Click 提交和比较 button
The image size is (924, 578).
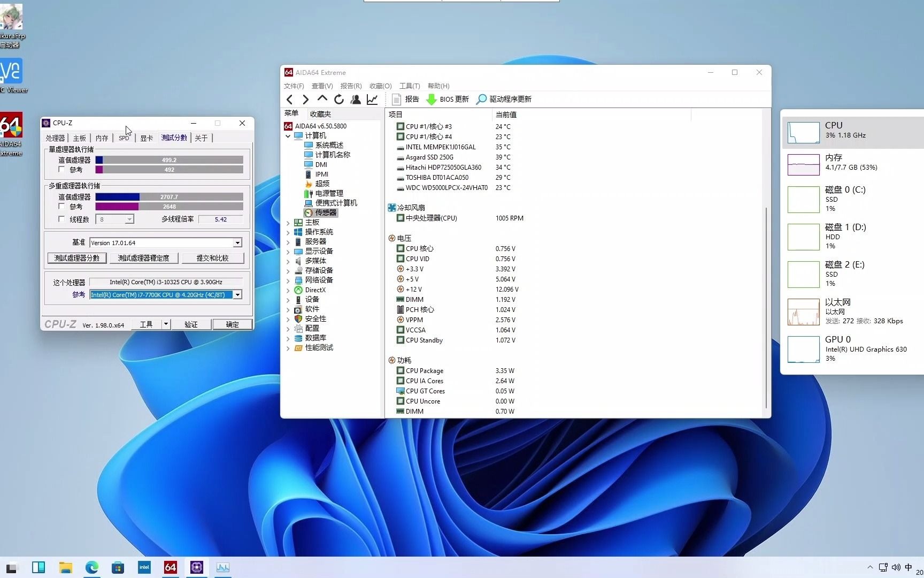coord(213,258)
